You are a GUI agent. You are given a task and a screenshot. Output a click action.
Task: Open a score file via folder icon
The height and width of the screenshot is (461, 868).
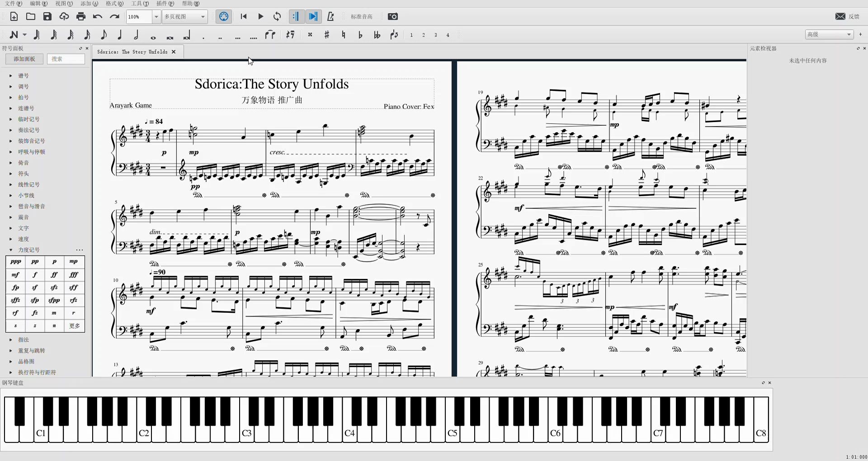click(x=31, y=17)
